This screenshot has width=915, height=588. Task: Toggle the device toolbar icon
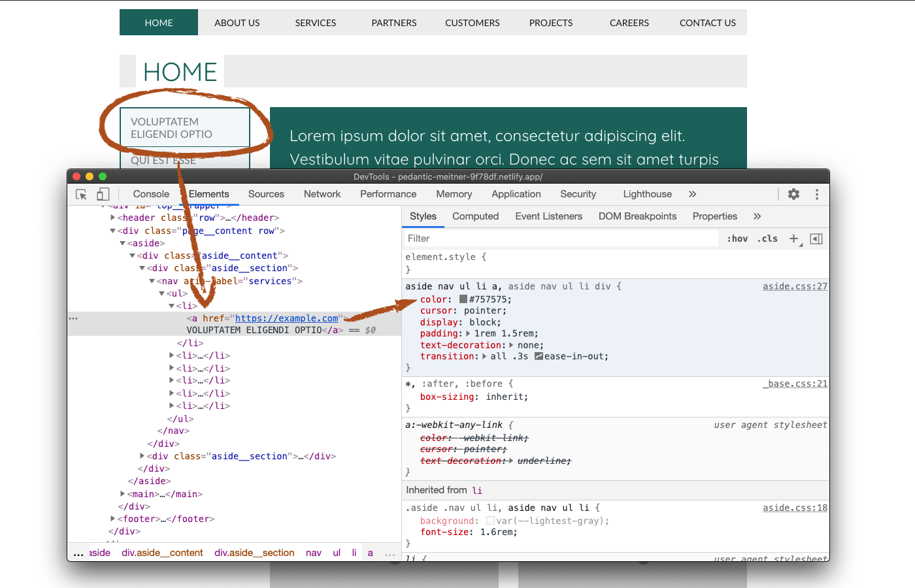pos(103,194)
